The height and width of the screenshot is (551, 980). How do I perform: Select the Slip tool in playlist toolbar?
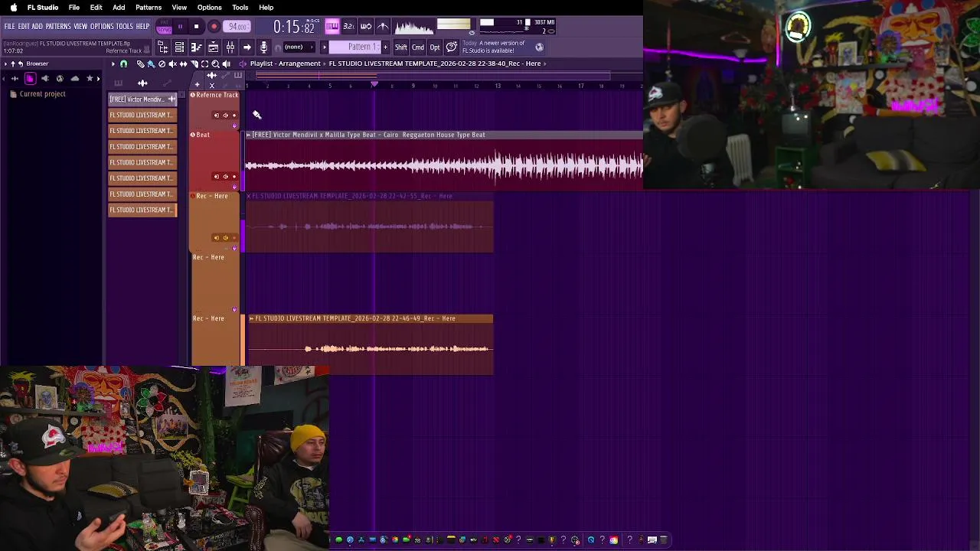point(183,64)
